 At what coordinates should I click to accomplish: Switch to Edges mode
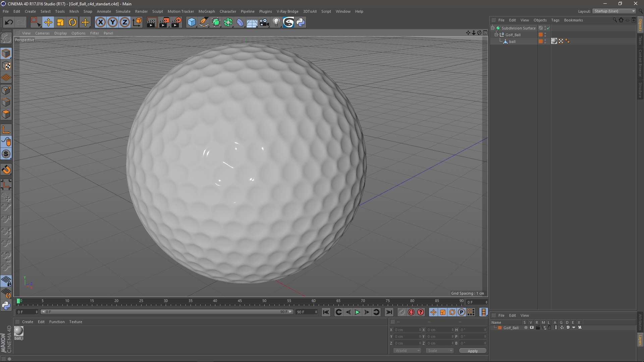(x=6, y=102)
